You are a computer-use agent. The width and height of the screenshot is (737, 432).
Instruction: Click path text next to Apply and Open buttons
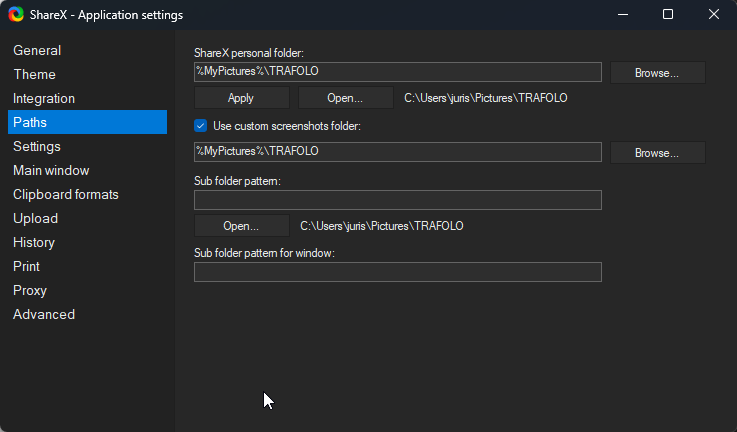(x=486, y=98)
